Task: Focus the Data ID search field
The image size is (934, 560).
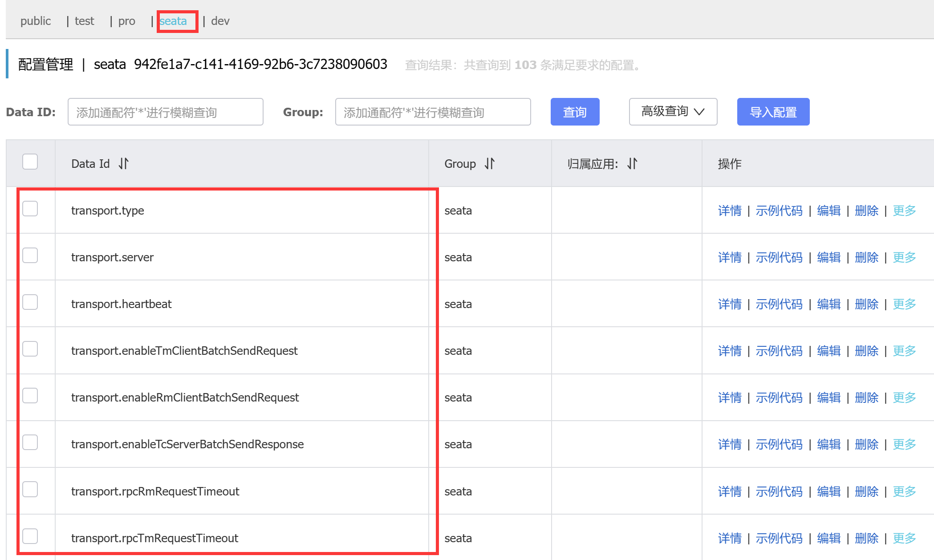Action: coord(165,112)
